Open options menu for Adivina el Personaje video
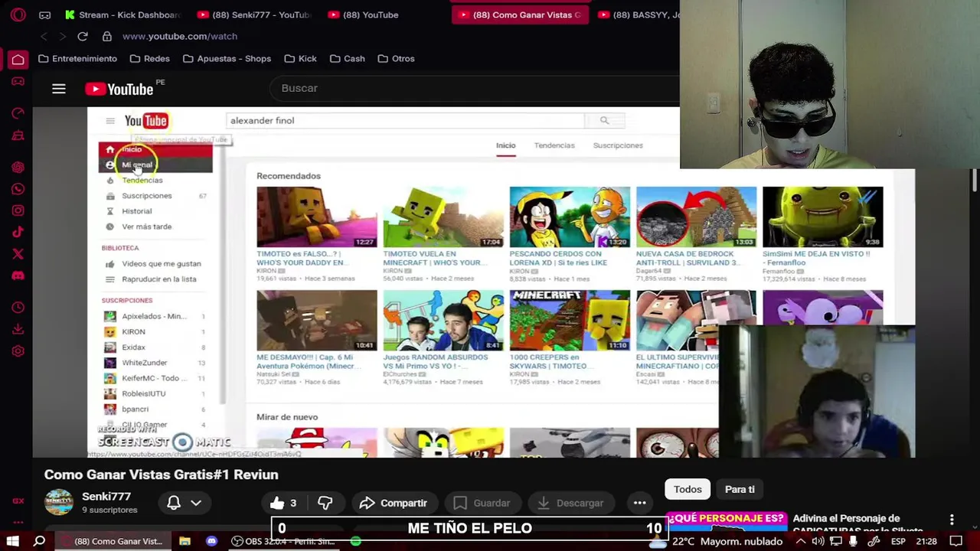The width and height of the screenshot is (980, 551). (952, 520)
